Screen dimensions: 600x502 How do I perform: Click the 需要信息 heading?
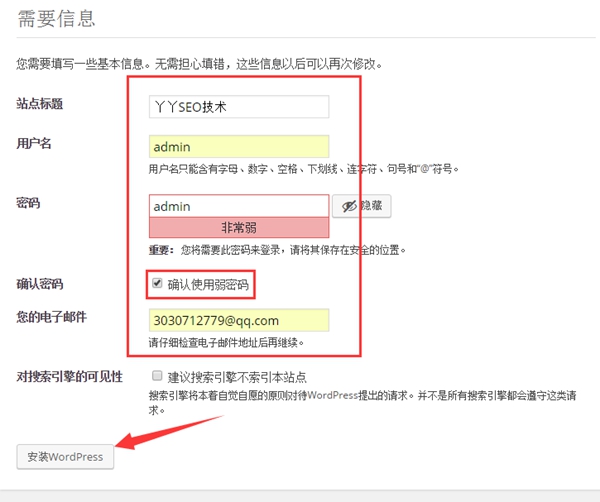(56, 19)
